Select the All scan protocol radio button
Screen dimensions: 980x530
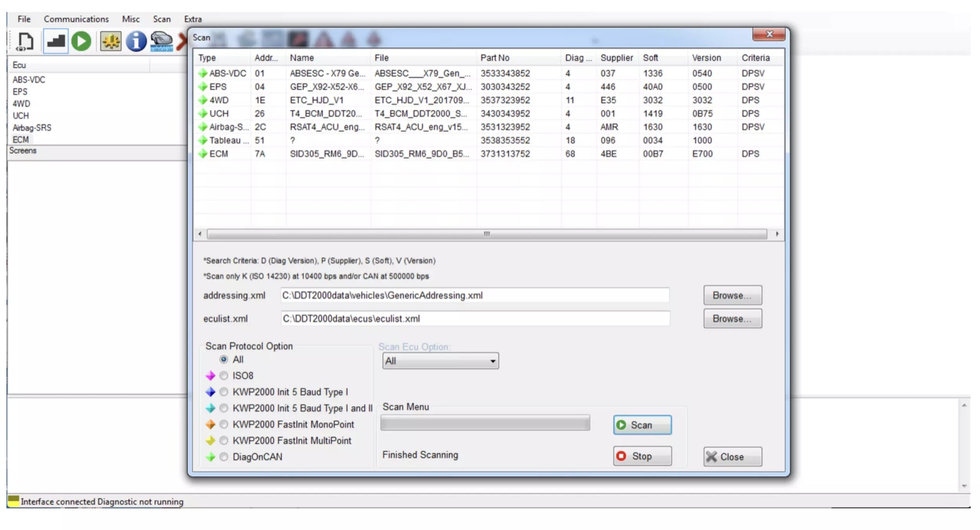(x=223, y=359)
